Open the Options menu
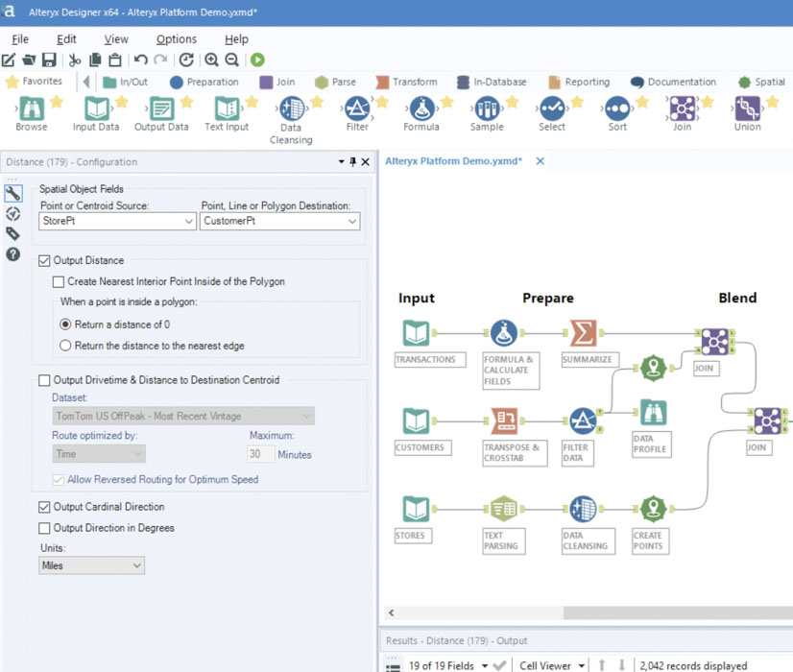 coord(176,39)
